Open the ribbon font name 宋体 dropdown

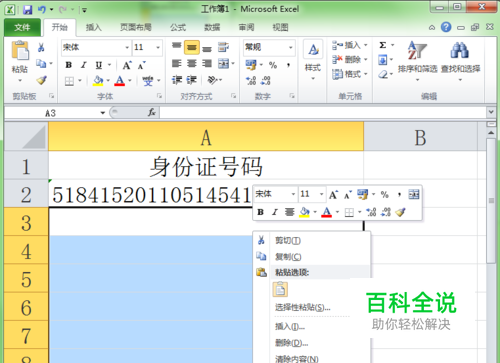[x=127, y=48]
